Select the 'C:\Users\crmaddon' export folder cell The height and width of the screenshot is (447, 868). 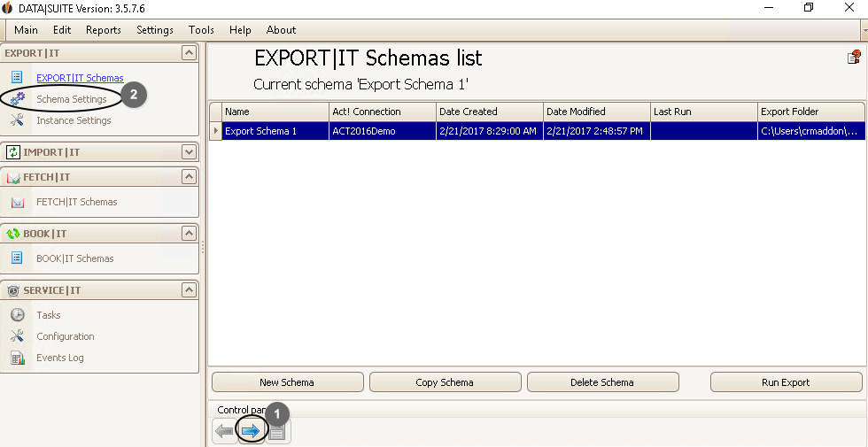pos(811,131)
